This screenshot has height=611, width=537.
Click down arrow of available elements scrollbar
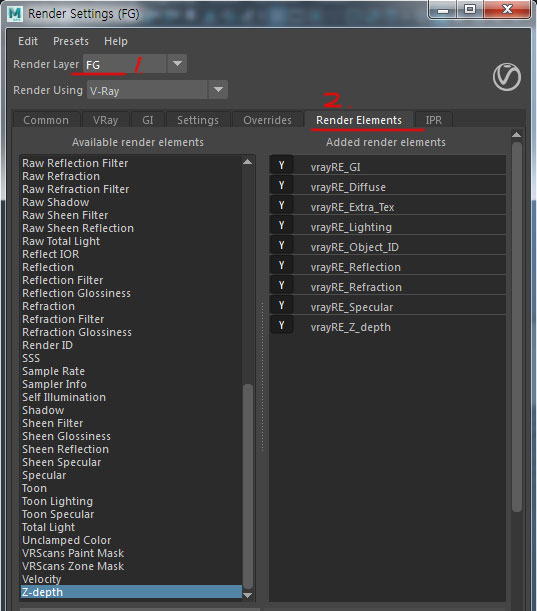(x=247, y=595)
